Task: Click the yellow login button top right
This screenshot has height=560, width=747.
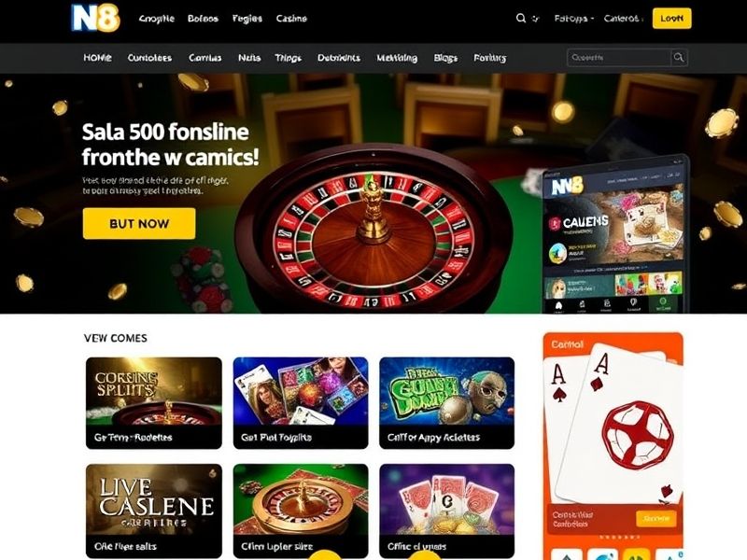Action: tap(671, 19)
